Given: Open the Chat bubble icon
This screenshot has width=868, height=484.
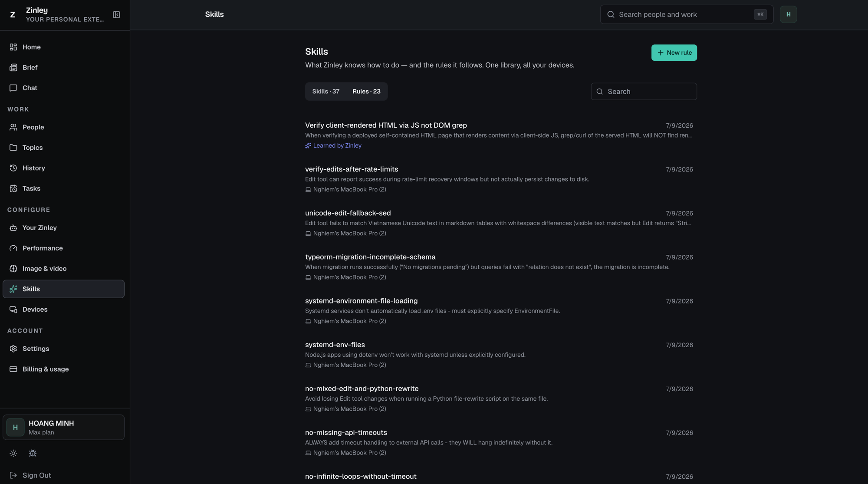Looking at the screenshot, I should click(13, 88).
